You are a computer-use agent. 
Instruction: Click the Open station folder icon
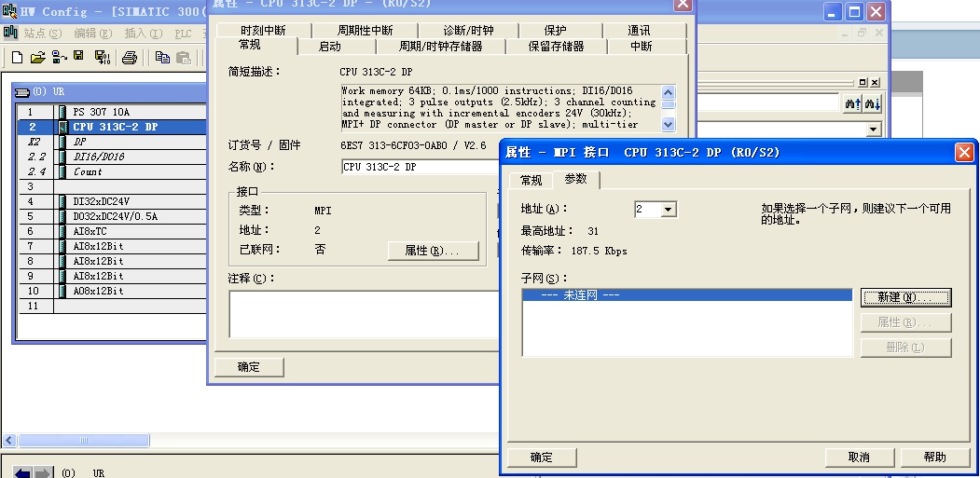[x=38, y=58]
